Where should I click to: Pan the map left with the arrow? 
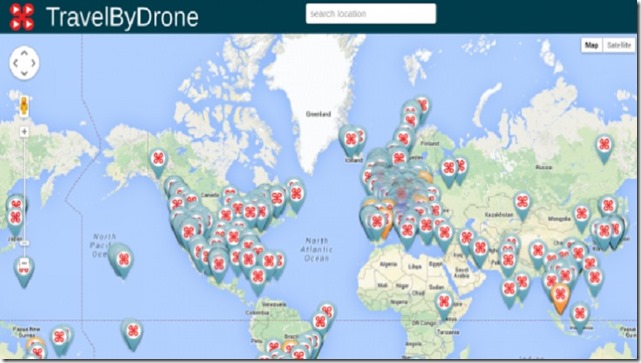pyautogui.click(x=15, y=63)
